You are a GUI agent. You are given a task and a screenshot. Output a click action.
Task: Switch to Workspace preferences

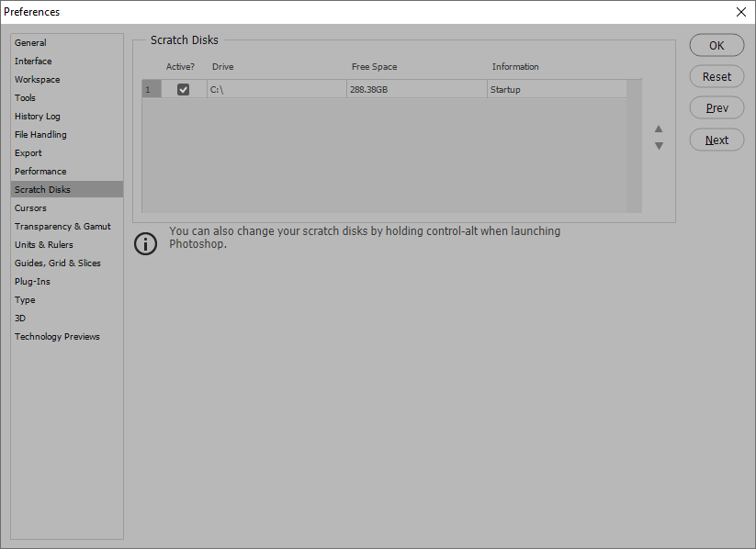coord(66,80)
